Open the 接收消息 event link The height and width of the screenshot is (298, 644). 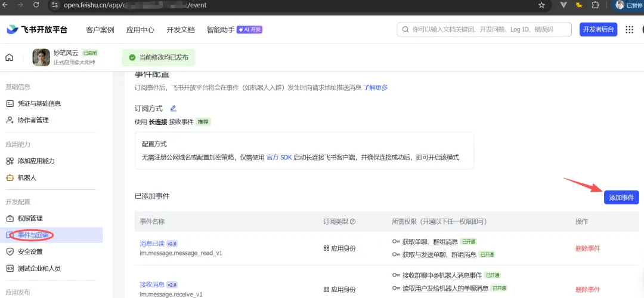(x=152, y=284)
